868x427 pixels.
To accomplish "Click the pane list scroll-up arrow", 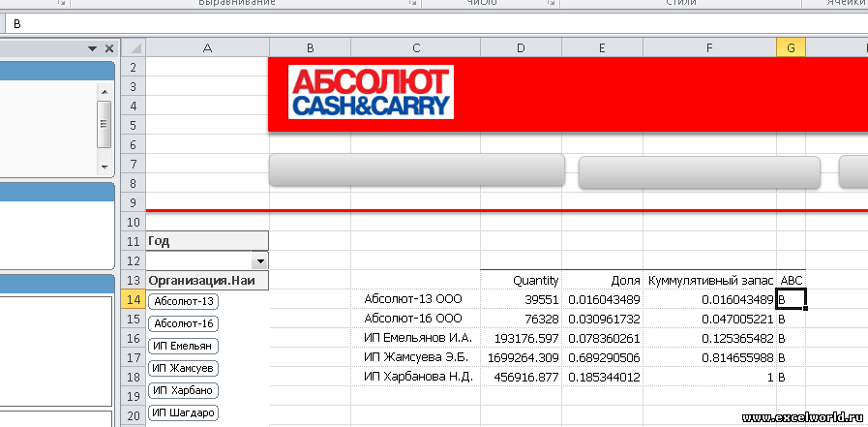I will (105, 91).
